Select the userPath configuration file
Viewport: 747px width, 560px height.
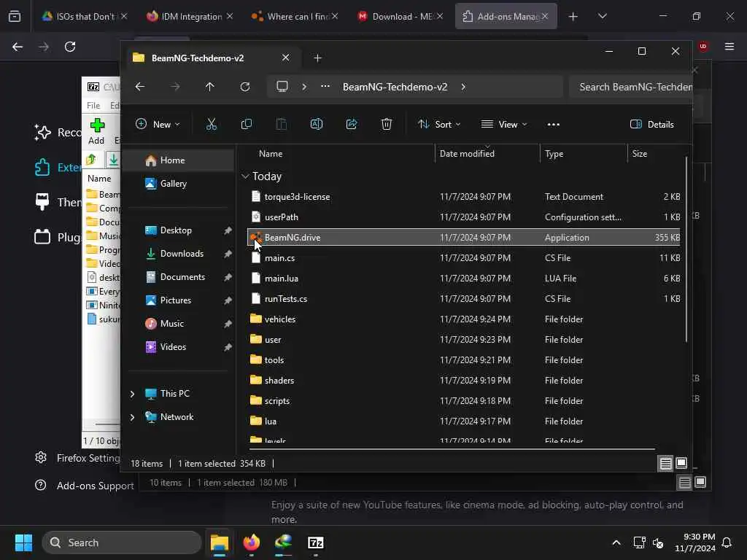pyautogui.click(x=463, y=217)
